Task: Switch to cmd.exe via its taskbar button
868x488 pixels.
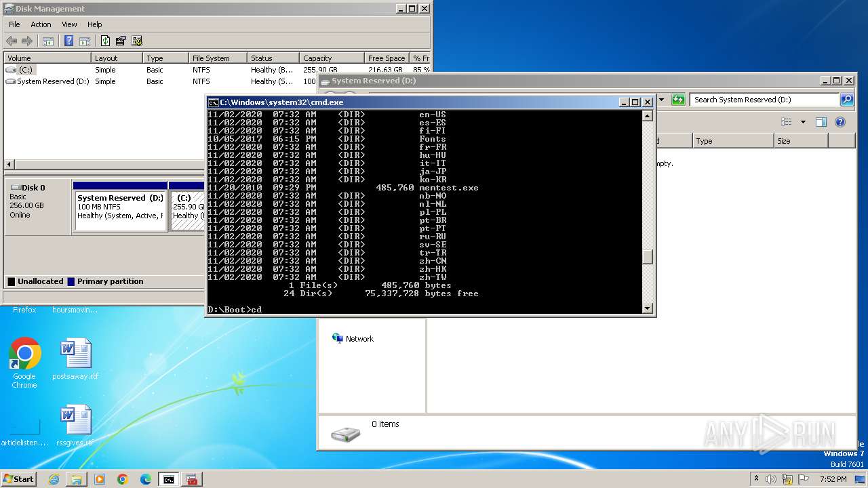Action: 168,479
